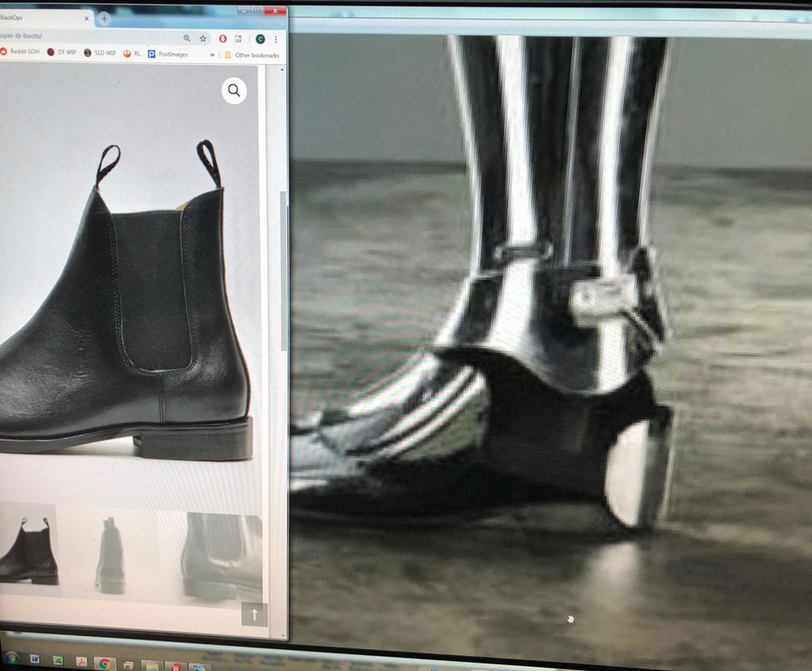Open the Chrome three-dot menu
Screen dimensions: 812x671
click(x=276, y=39)
